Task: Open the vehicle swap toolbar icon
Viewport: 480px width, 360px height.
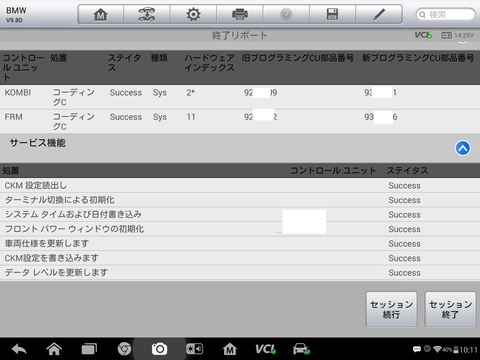Action: (147, 14)
